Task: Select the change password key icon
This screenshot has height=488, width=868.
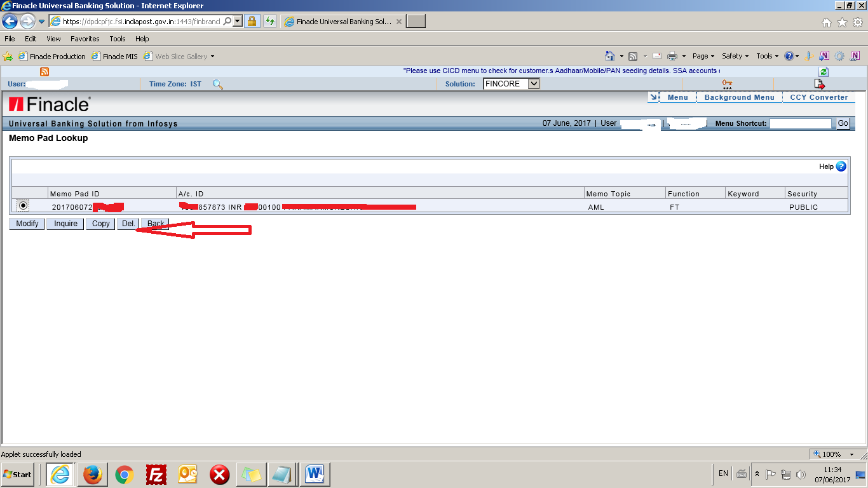Action: pos(728,83)
